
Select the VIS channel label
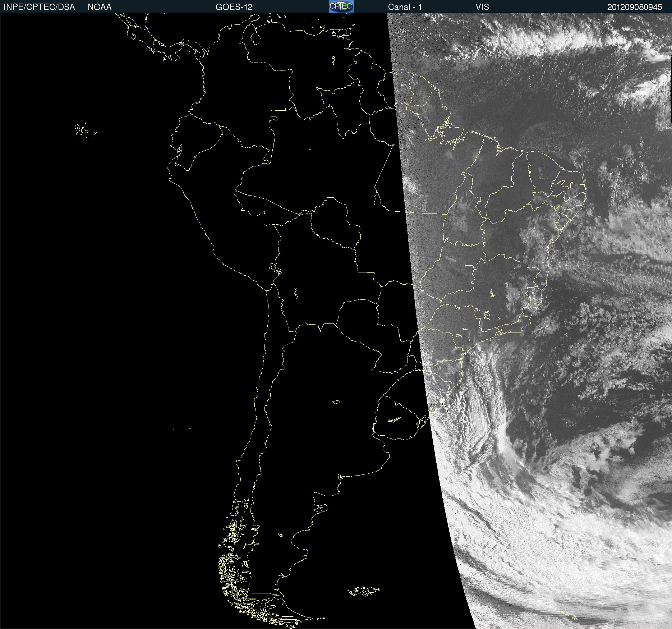pyautogui.click(x=482, y=7)
